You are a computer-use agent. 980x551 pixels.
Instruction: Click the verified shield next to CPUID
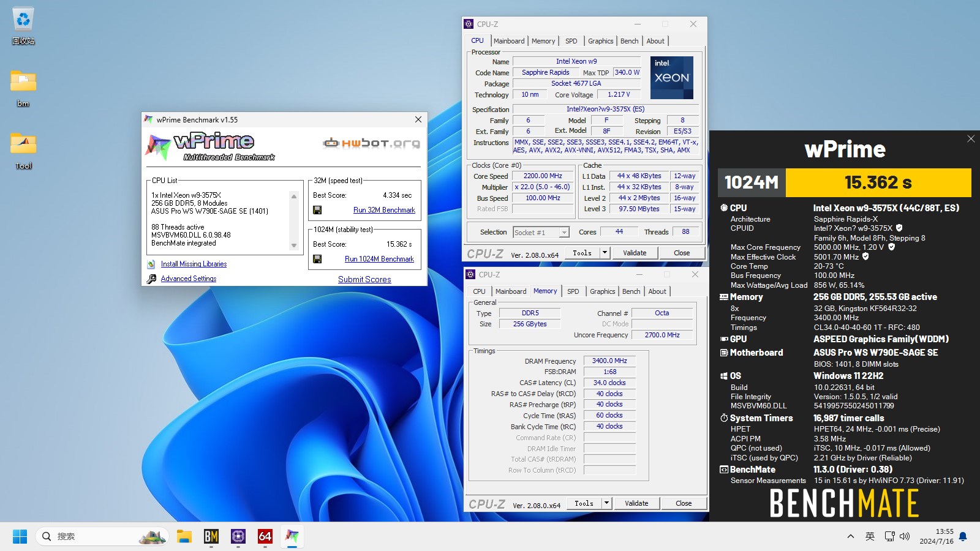click(899, 228)
